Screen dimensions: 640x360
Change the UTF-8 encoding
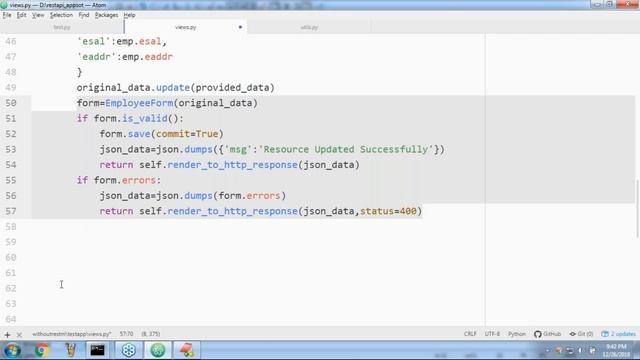[x=492, y=334]
